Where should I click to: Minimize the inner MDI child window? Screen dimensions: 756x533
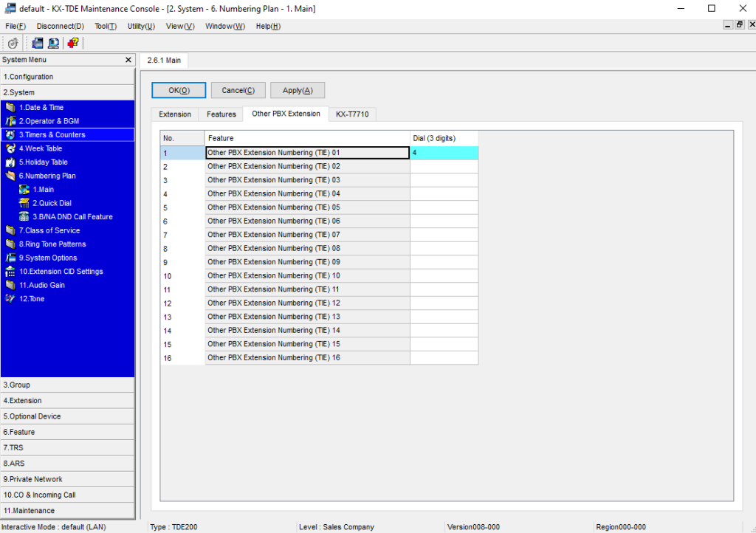pyautogui.click(x=728, y=24)
